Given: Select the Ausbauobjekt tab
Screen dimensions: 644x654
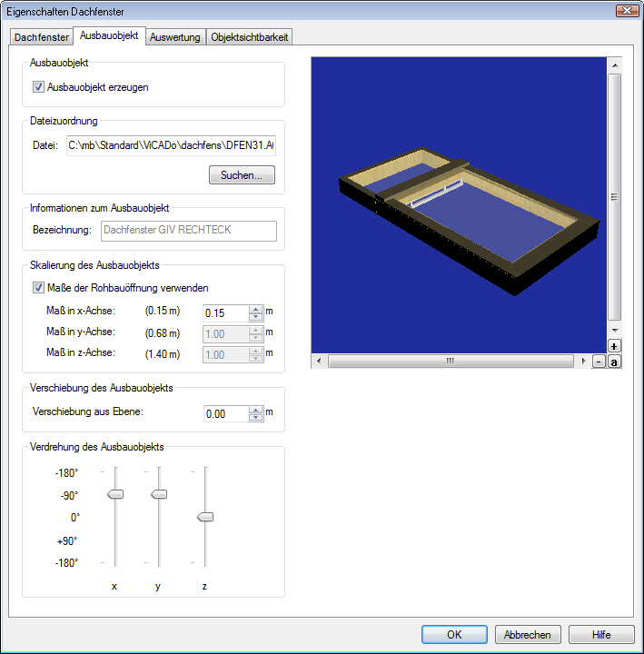Looking at the screenshot, I should 109,35.
